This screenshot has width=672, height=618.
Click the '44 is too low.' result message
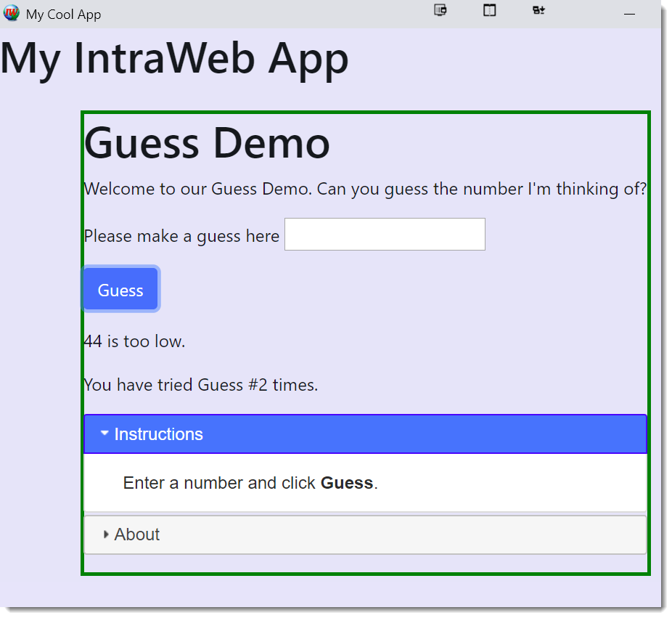[135, 341]
